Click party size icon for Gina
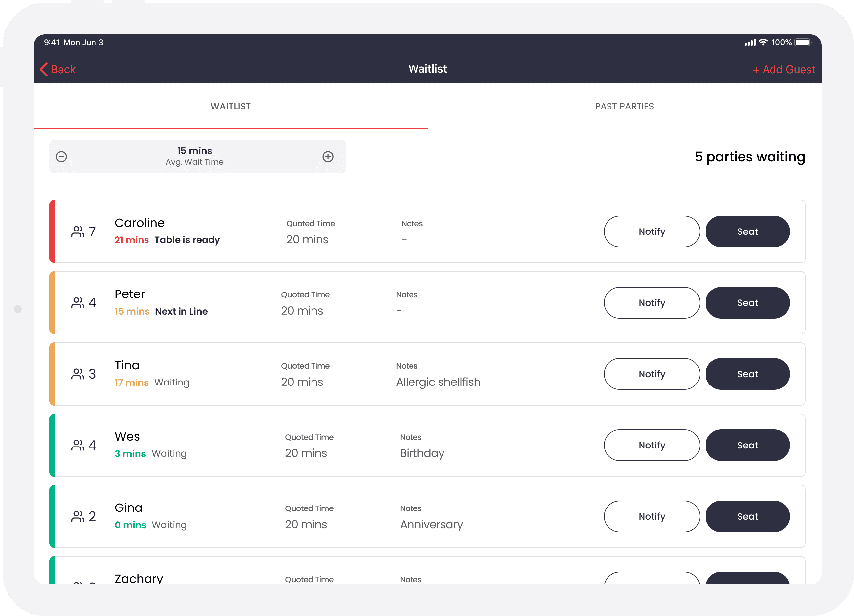The width and height of the screenshot is (854, 616). (x=78, y=516)
